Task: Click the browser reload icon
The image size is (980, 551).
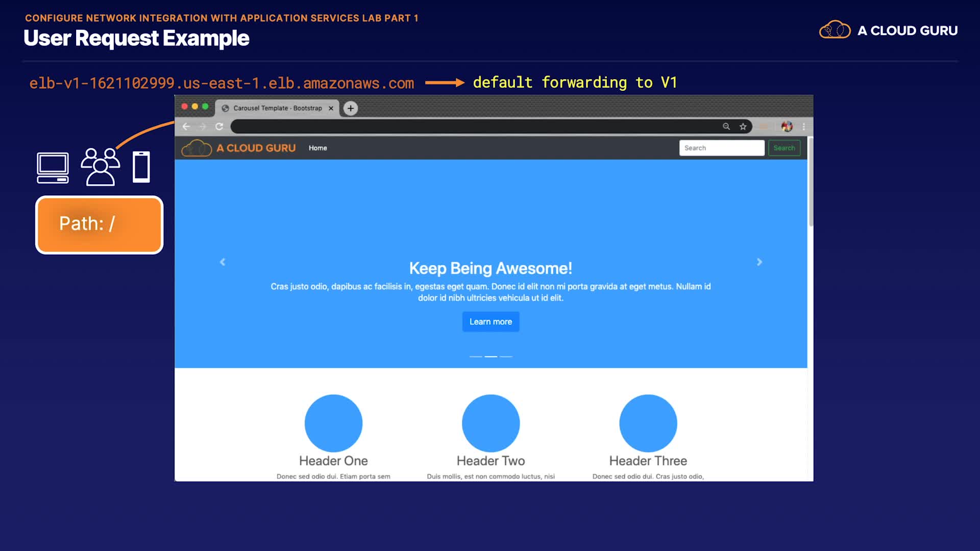Action: 219,127
